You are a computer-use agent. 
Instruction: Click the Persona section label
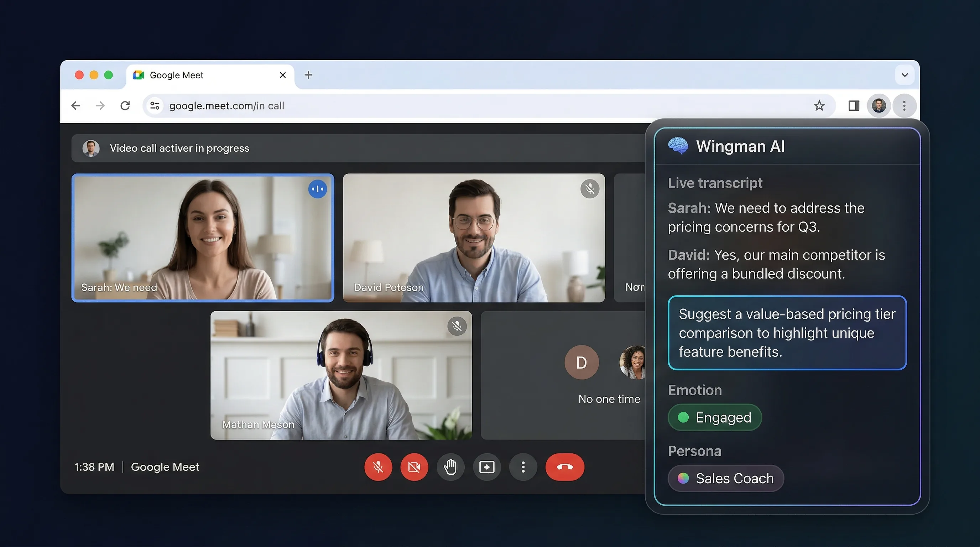coord(694,451)
